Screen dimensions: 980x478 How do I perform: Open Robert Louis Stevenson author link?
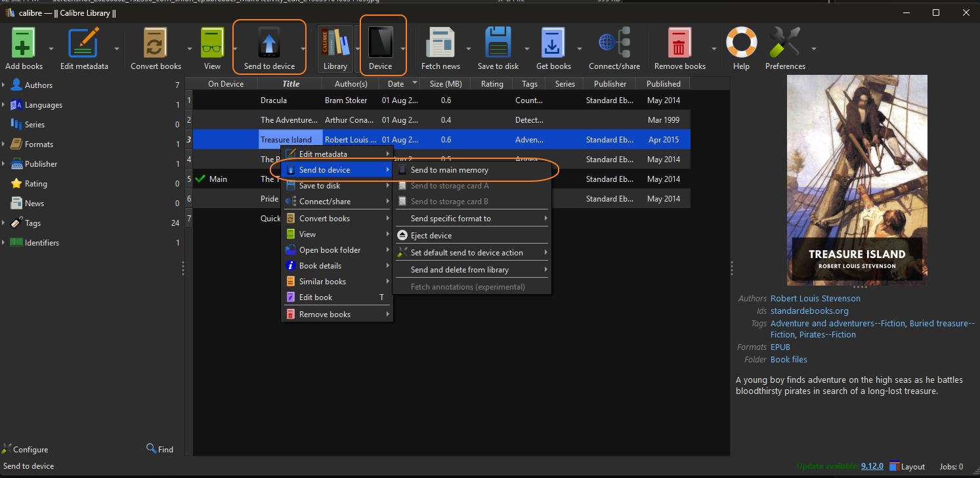(x=815, y=298)
